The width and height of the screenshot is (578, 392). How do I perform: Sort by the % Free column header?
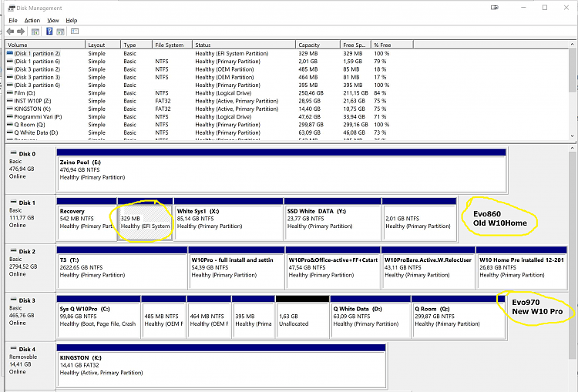392,45
